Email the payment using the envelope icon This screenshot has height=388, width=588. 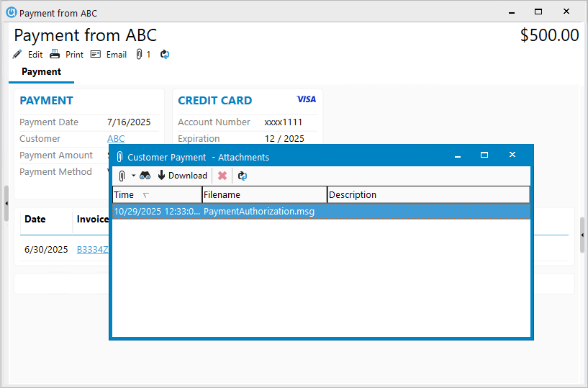[96, 55]
